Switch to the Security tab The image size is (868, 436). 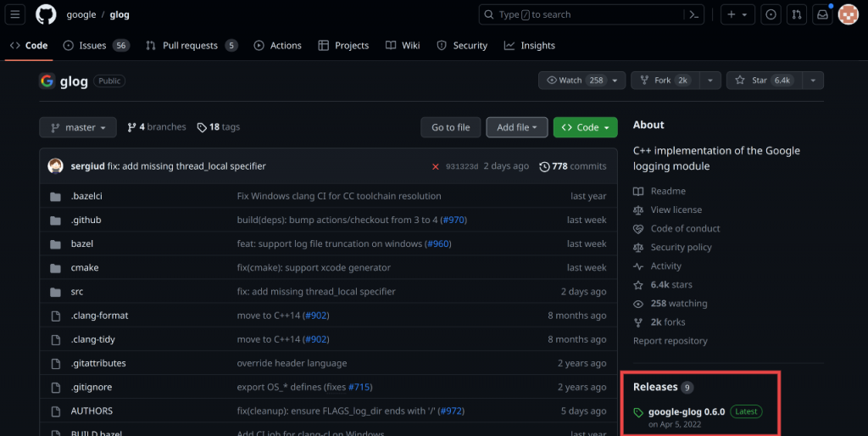click(462, 46)
